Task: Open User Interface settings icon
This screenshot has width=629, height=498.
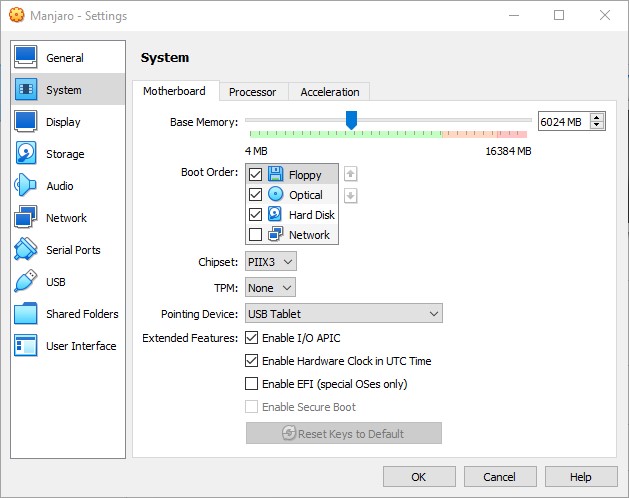Action: pyautogui.click(x=26, y=346)
